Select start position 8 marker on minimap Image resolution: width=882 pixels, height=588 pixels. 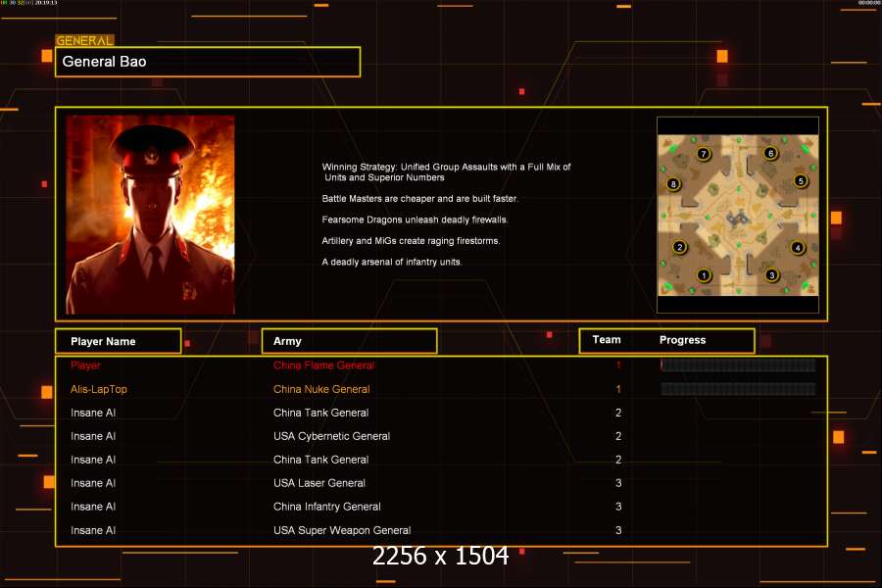(x=672, y=183)
